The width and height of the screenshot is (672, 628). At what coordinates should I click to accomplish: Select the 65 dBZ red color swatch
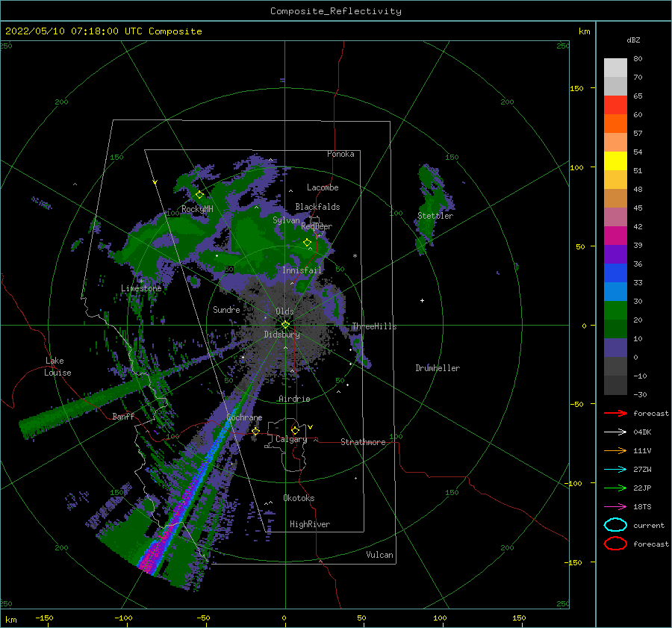coord(615,105)
